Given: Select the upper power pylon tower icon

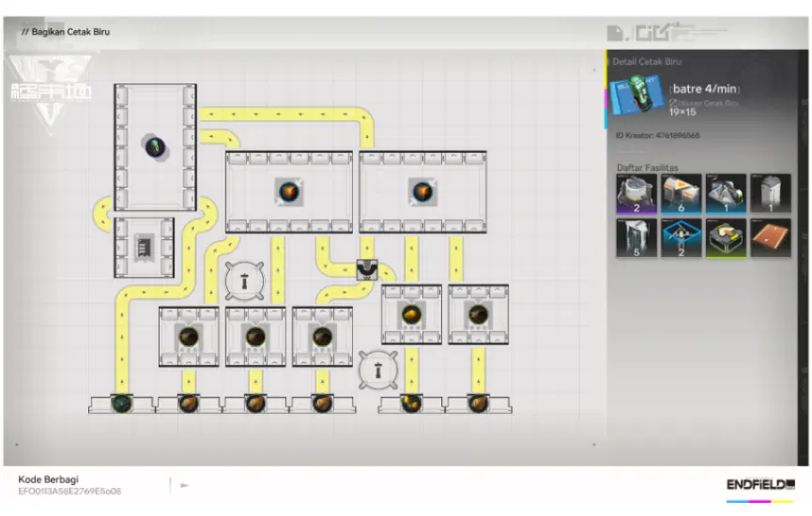Looking at the screenshot, I should (x=244, y=281).
